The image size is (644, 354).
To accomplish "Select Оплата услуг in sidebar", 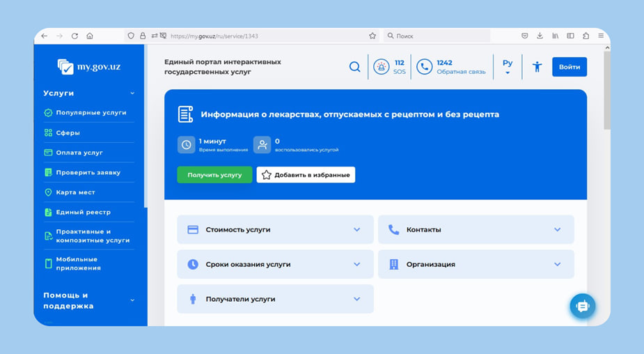I will [x=79, y=153].
